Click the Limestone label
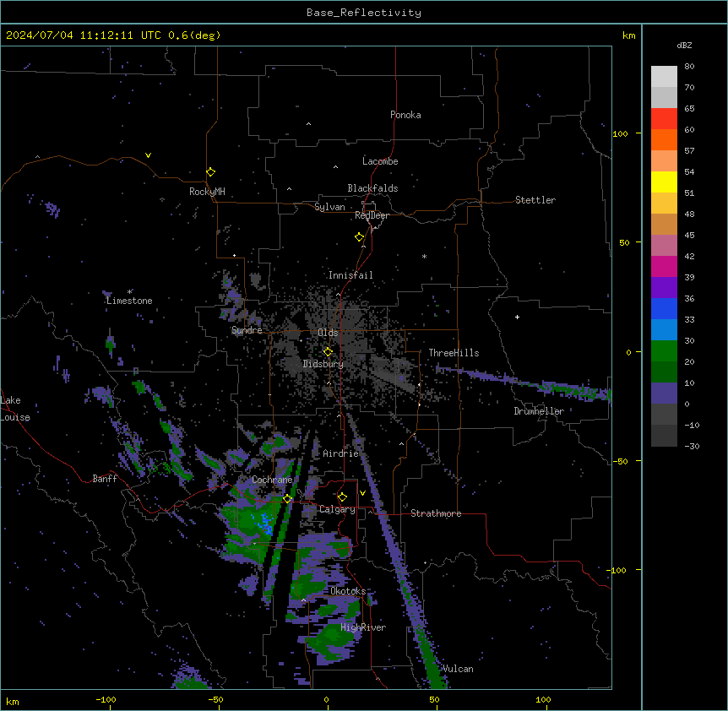 pyautogui.click(x=129, y=301)
